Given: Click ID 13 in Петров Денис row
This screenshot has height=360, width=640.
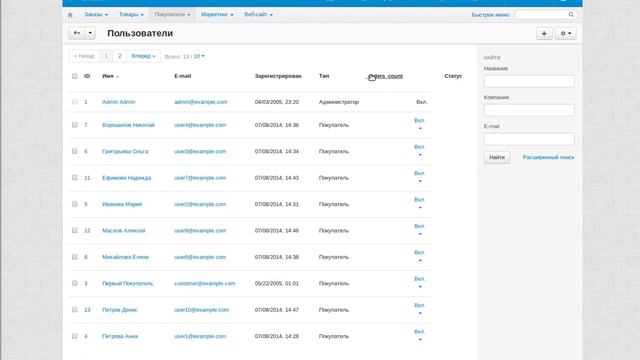Looking at the screenshot, I should click(x=87, y=310).
